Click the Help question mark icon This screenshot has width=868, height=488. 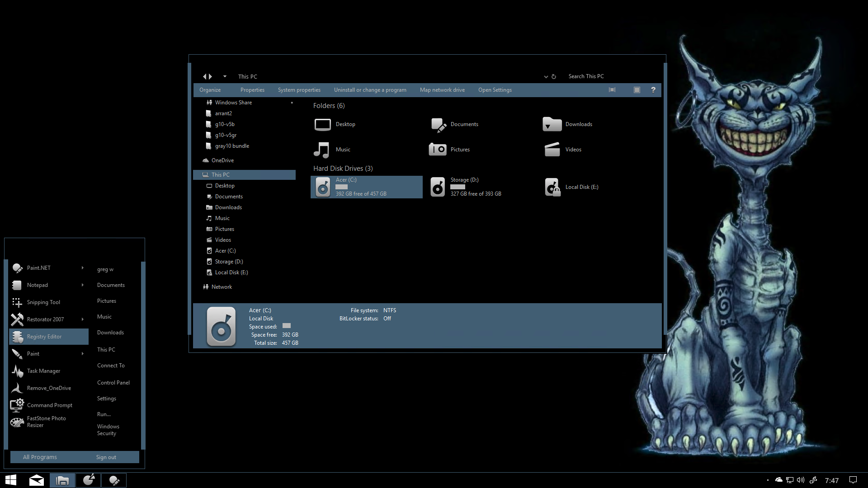[653, 89]
